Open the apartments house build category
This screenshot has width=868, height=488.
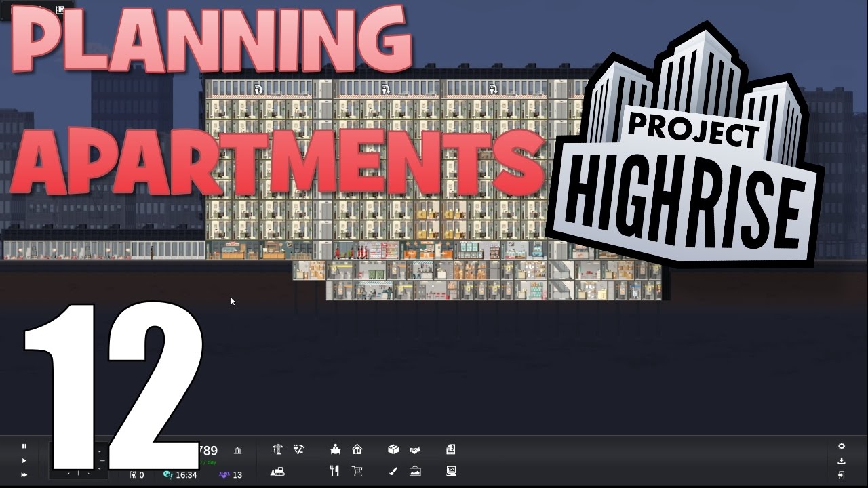(x=357, y=449)
